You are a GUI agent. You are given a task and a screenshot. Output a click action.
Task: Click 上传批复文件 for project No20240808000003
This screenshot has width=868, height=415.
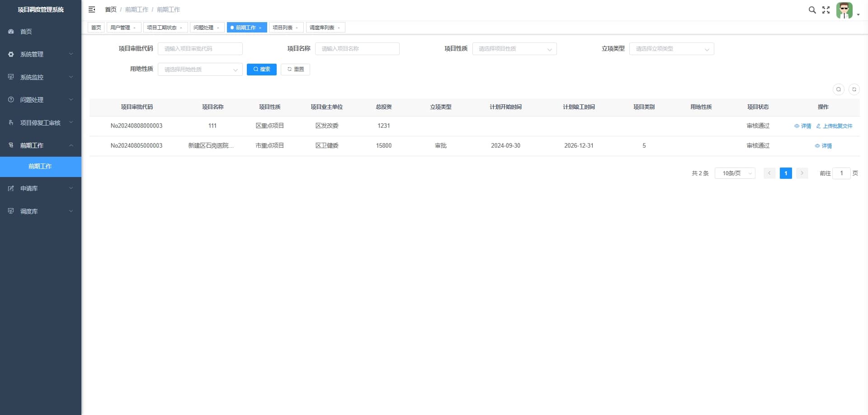click(x=835, y=126)
